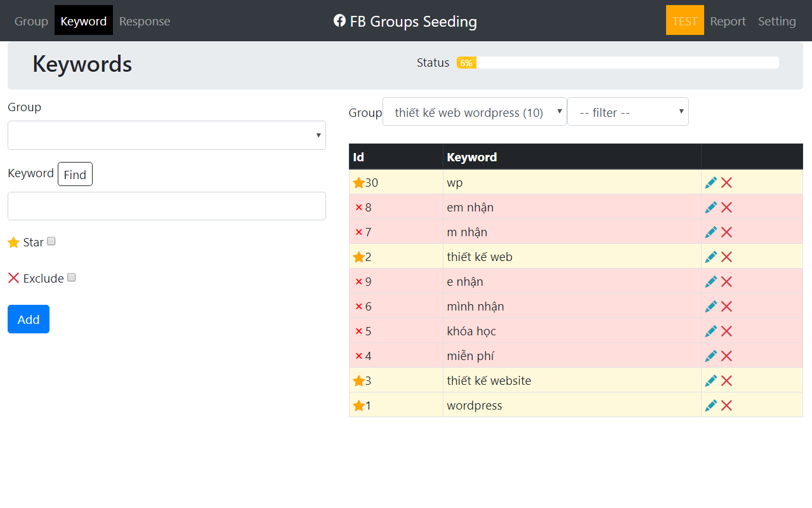Click the Id column header

[396, 157]
